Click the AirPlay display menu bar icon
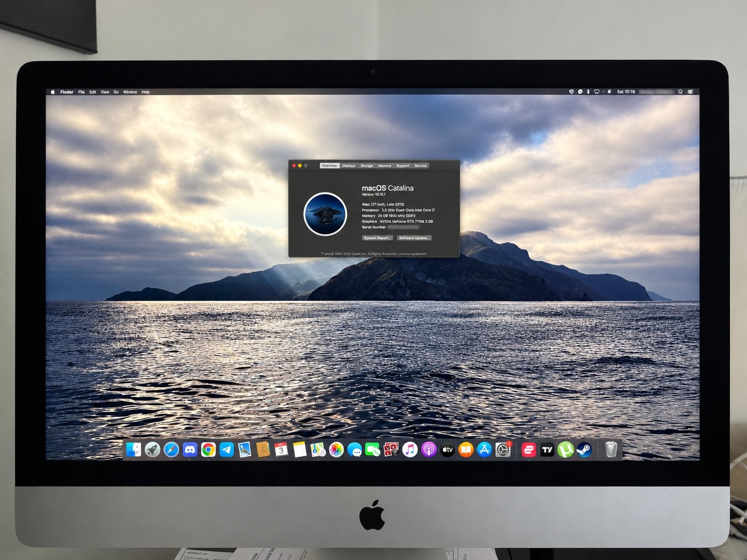 [597, 92]
